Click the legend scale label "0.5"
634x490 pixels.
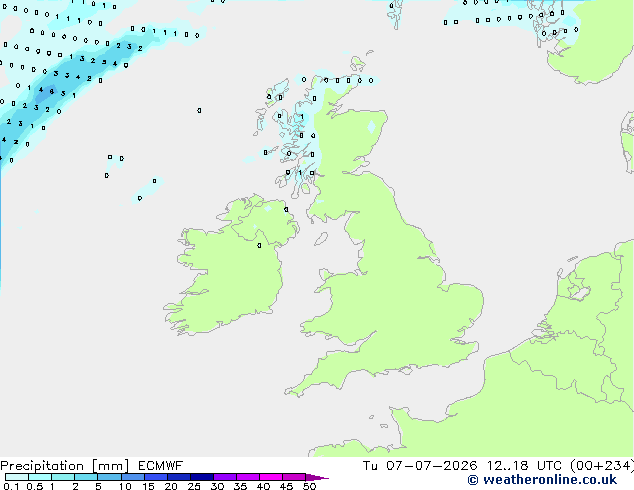click(x=35, y=486)
